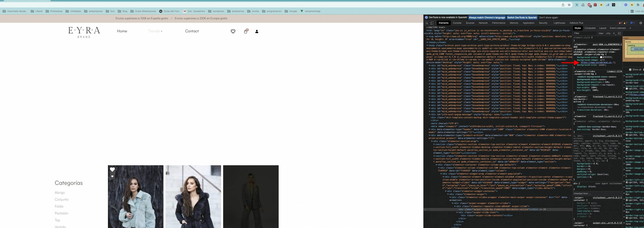Viewport: 644px width, 228px height.
Task: Click the blue gear-flower extension icon
Action: click(x=626, y=5)
